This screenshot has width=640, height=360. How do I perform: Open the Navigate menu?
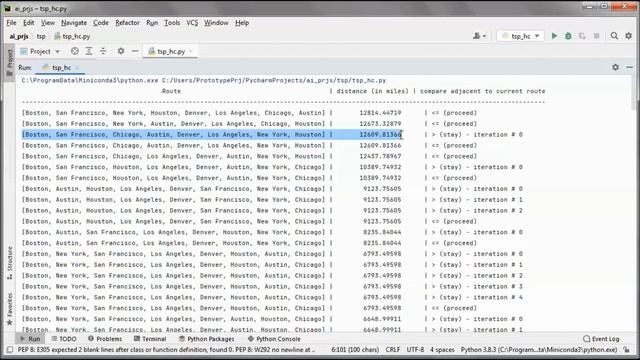(74, 23)
